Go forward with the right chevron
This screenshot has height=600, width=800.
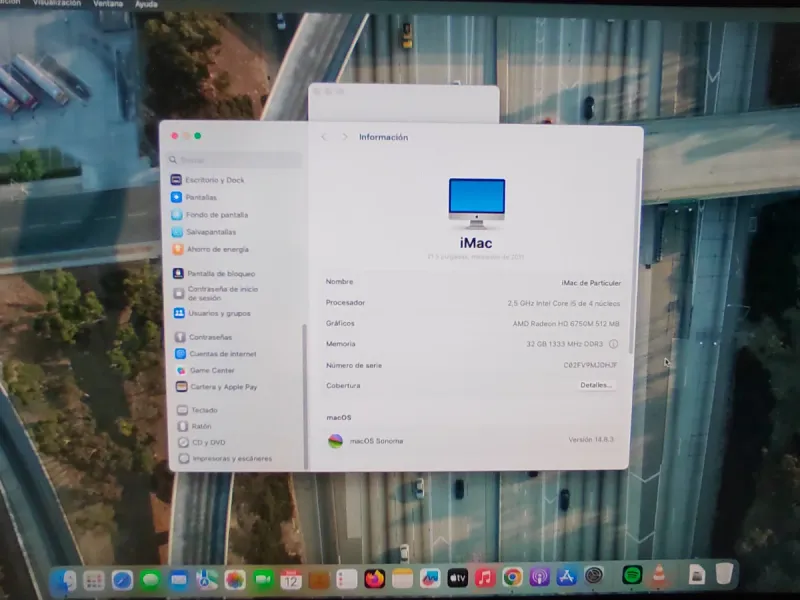pos(345,137)
